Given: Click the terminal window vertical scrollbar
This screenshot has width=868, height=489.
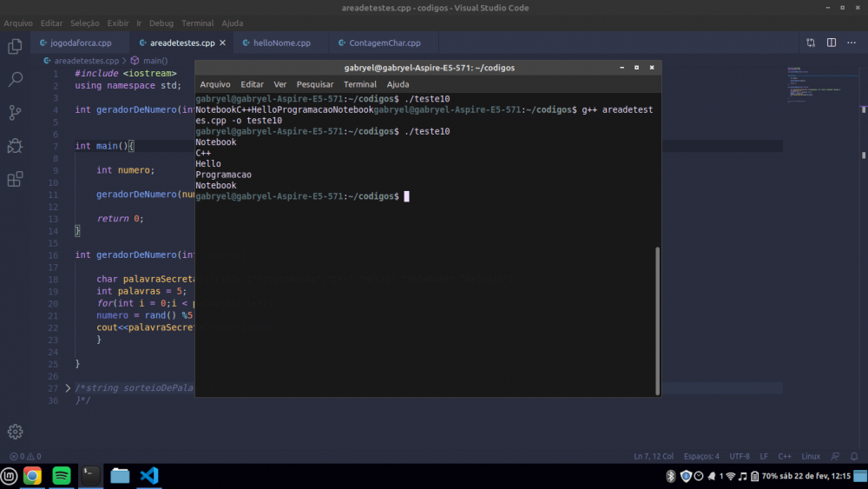Looking at the screenshot, I should [x=658, y=320].
